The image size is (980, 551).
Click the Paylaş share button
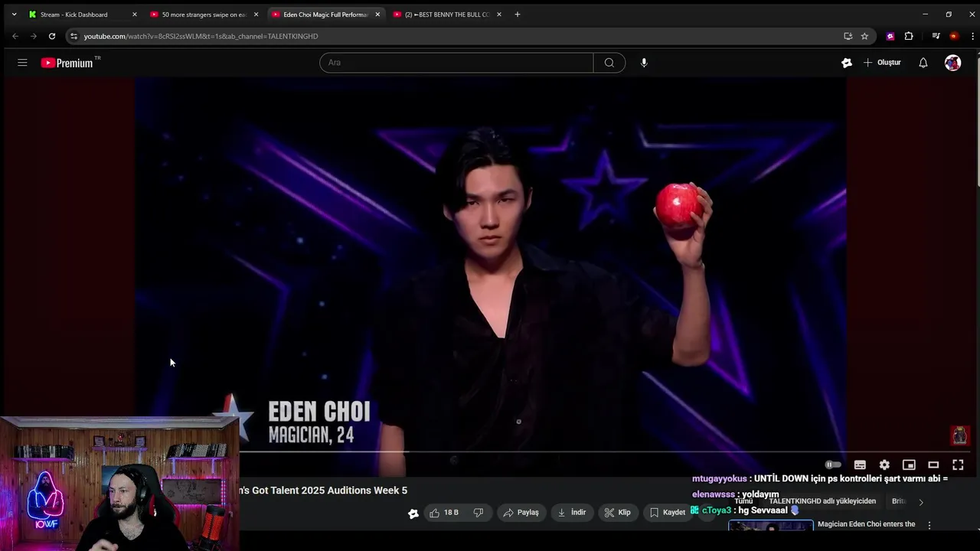tap(521, 513)
